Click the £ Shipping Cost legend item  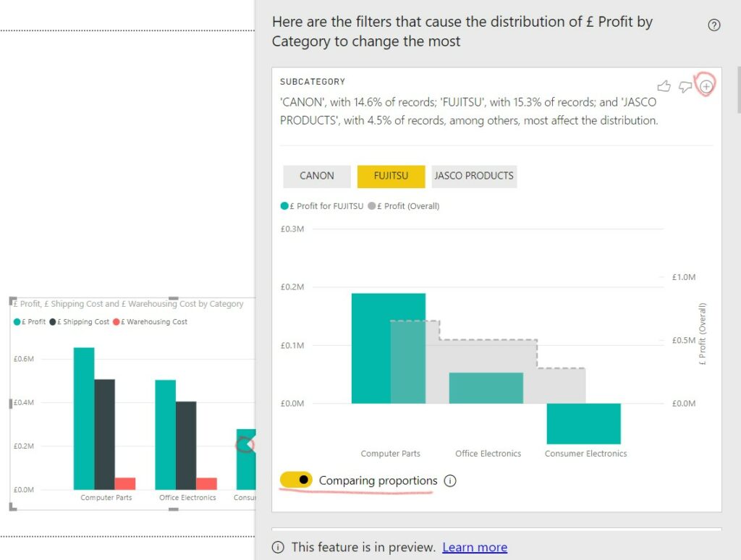coord(80,322)
